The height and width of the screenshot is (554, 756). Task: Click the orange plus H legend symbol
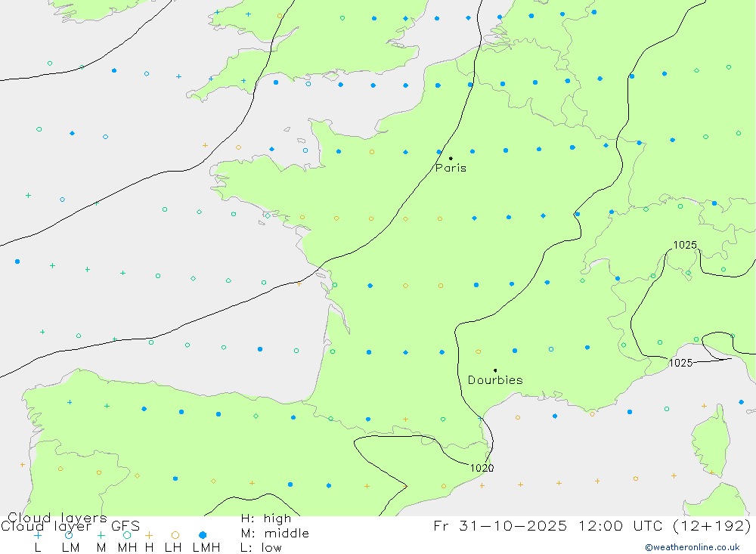(149, 535)
